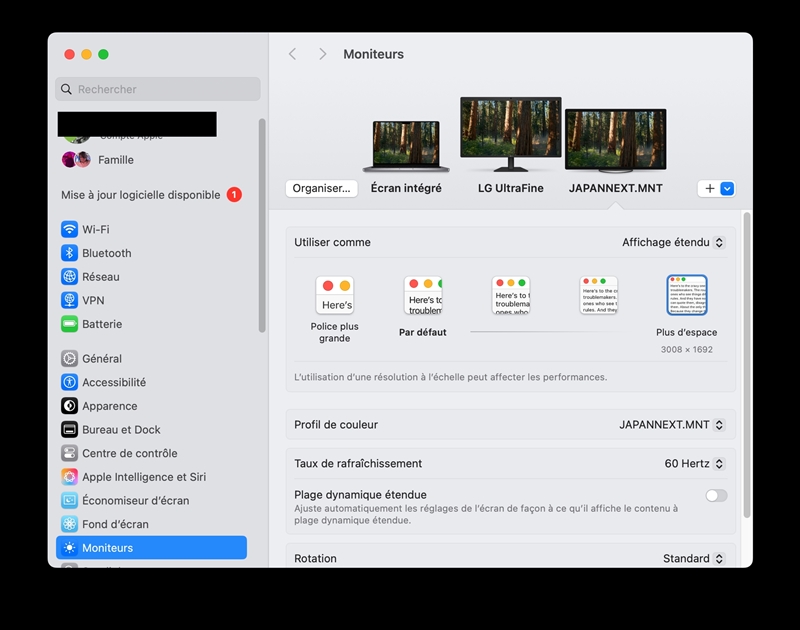Click the add display plus button
800x630 pixels.
[709, 188]
